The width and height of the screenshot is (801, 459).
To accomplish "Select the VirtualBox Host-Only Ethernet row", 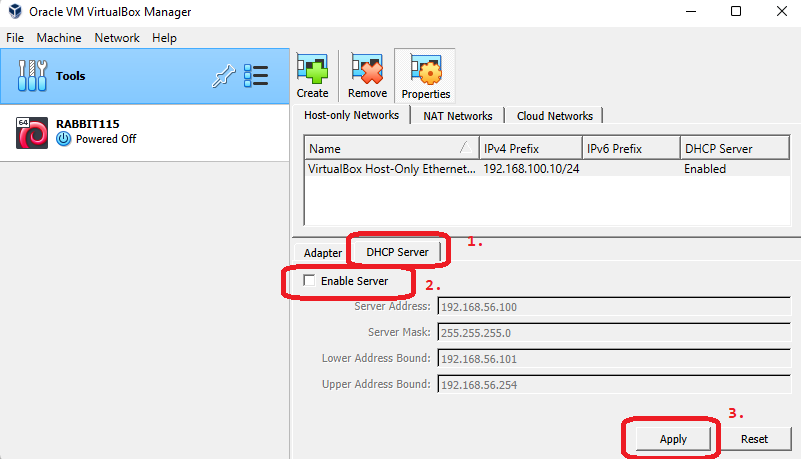I will pyautogui.click(x=547, y=169).
